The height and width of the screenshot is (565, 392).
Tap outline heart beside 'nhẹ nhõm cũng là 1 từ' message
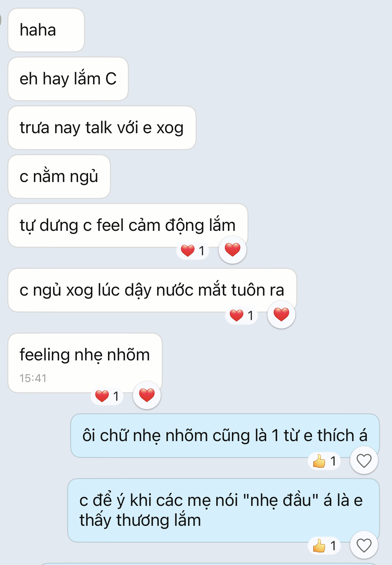point(364,460)
